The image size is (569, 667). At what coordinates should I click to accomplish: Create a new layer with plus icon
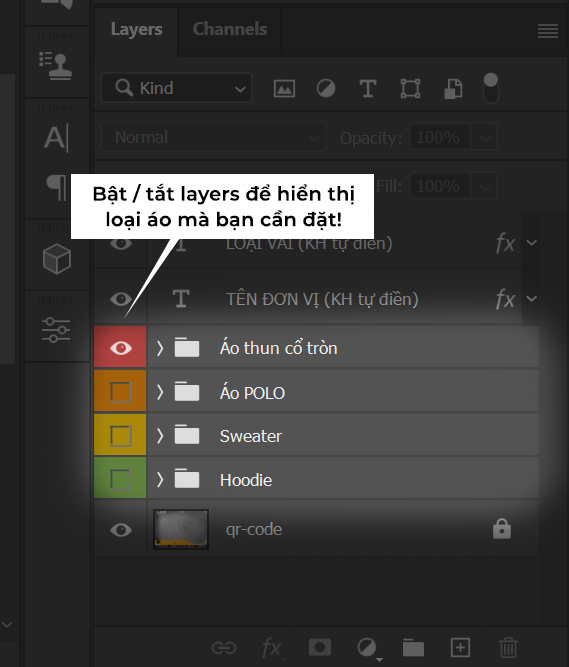click(460, 647)
